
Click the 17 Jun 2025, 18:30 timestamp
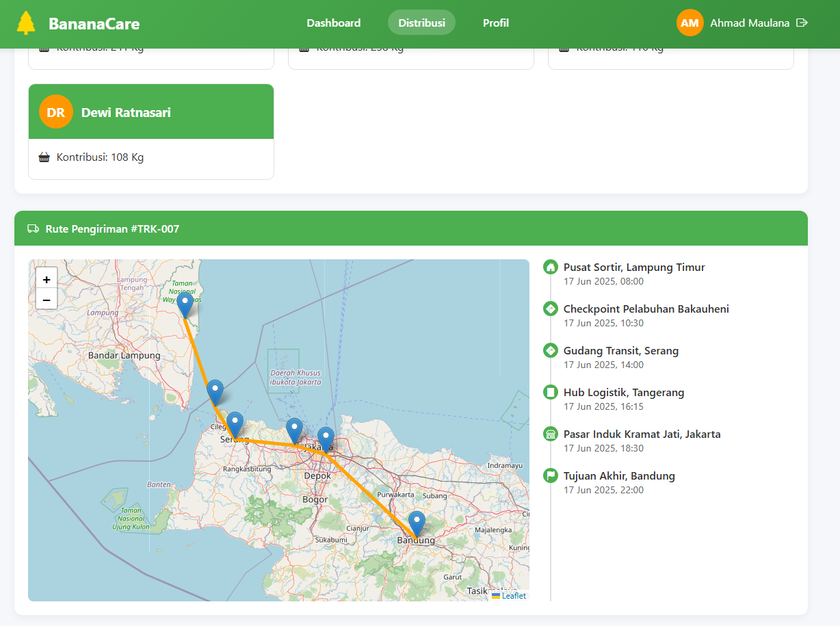[x=603, y=448]
